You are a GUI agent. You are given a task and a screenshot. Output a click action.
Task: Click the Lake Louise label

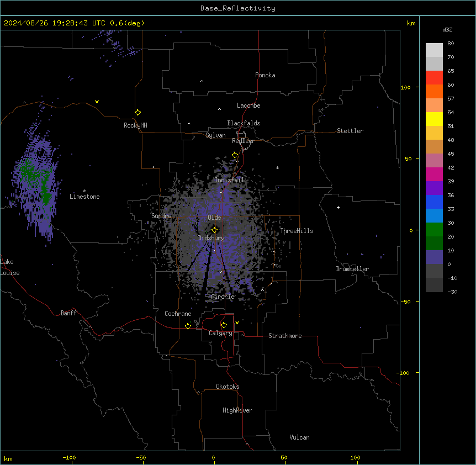tap(10, 267)
